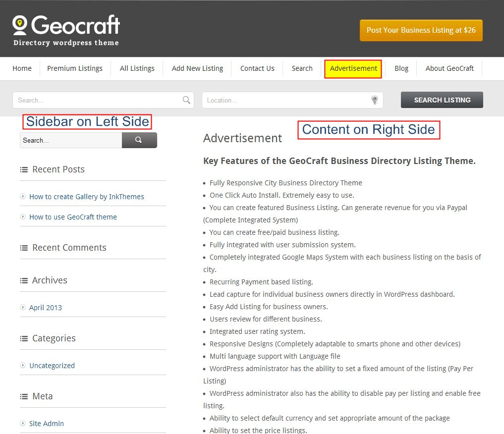Image resolution: width=504 pixels, height=434 pixels.
Task: Click the arrow bullet before Site Admin
Action: [23, 423]
